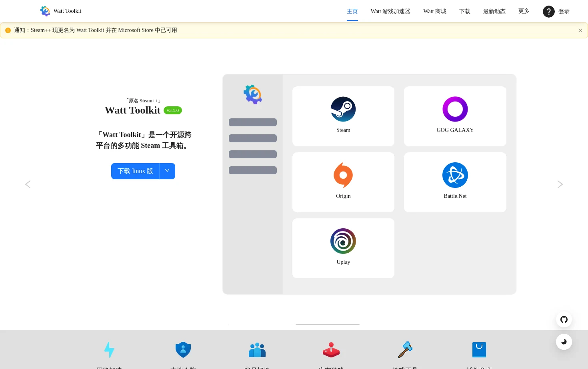Open the help question mark icon
Image resolution: width=588 pixels, height=369 pixels.
click(548, 12)
